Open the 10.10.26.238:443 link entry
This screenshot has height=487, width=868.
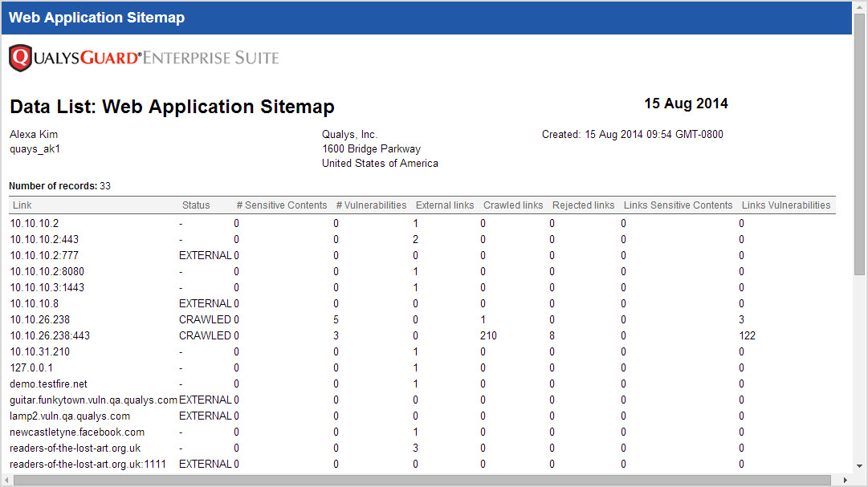click(x=50, y=336)
